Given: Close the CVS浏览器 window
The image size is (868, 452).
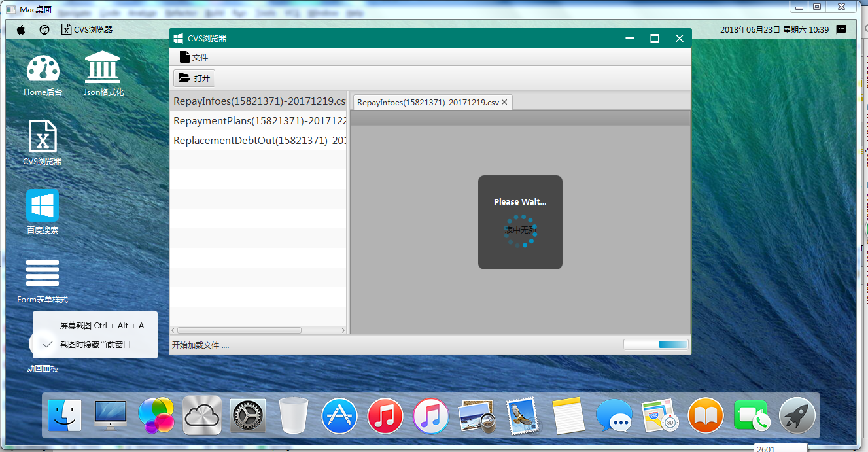Looking at the screenshot, I should point(679,39).
